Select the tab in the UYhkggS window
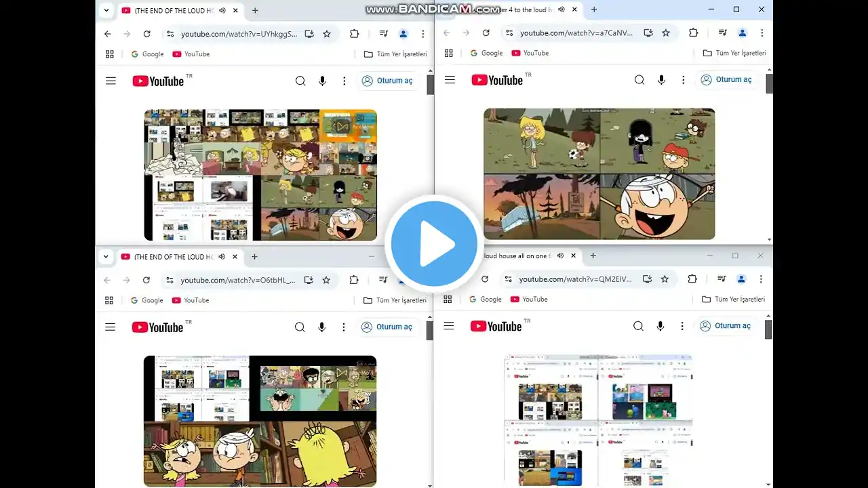The image size is (868, 488). pos(180,10)
